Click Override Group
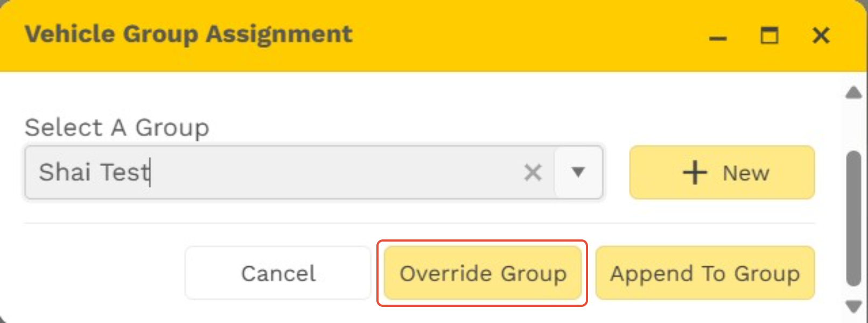The image size is (868, 323). tap(482, 273)
